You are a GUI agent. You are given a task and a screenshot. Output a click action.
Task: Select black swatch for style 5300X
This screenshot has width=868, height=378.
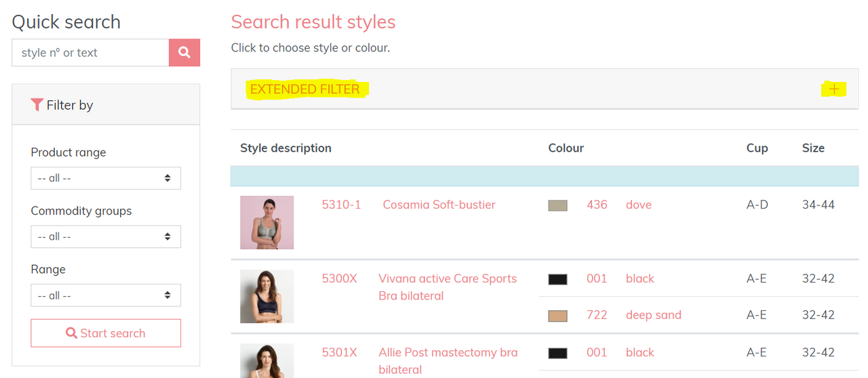point(557,279)
